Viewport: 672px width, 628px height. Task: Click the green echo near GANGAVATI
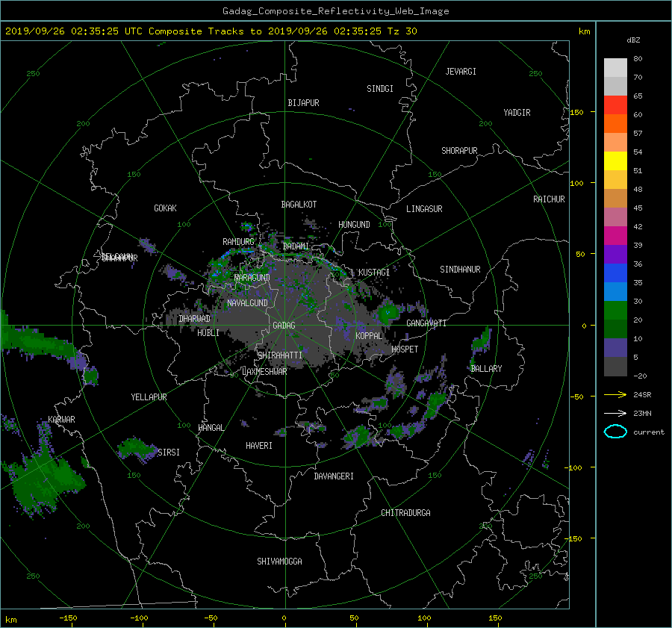(388, 312)
